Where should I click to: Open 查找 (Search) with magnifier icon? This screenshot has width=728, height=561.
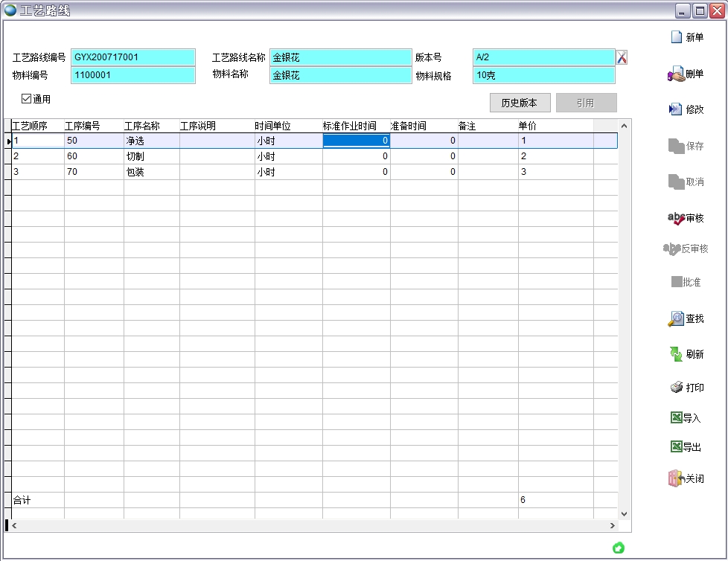(676, 319)
